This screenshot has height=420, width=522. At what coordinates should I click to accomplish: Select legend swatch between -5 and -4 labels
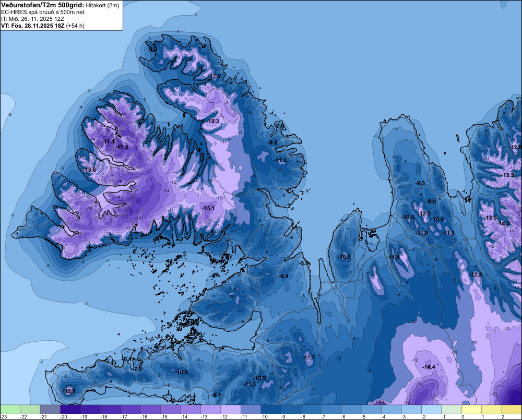371,409
